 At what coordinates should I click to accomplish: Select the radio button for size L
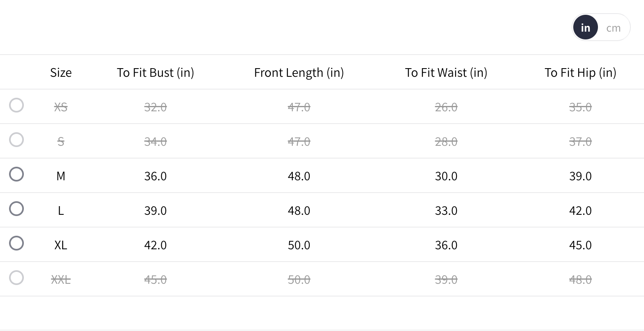pos(16,209)
